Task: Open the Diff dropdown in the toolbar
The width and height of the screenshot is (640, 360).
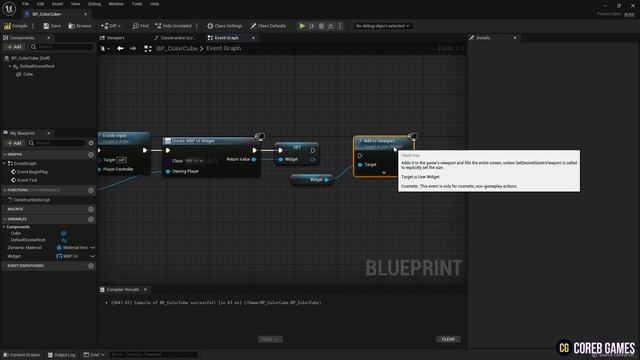Action: (x=111, y=26)
